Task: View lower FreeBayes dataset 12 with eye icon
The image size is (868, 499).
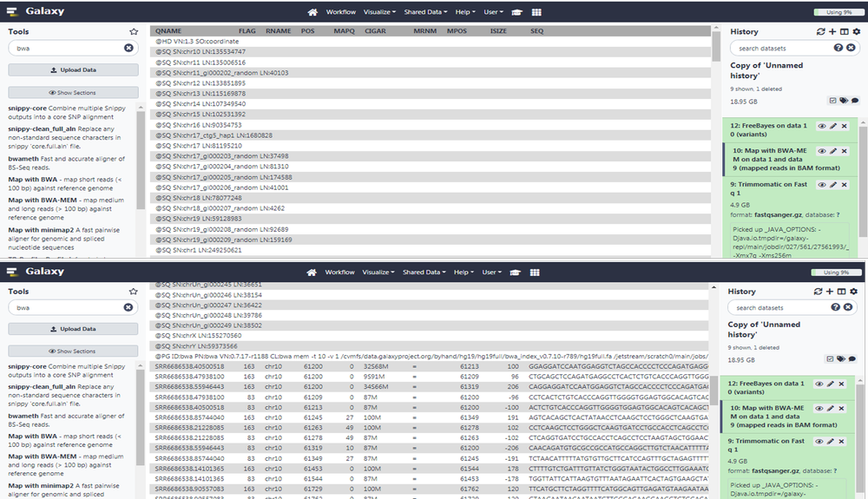Action: [x=819, y=384]
